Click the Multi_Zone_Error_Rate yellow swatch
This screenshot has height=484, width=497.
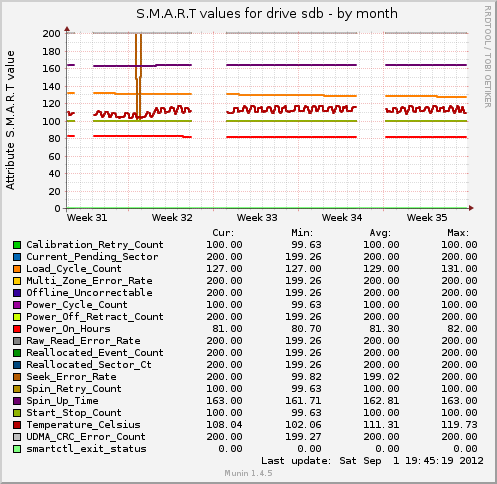[x=17, y=281]
